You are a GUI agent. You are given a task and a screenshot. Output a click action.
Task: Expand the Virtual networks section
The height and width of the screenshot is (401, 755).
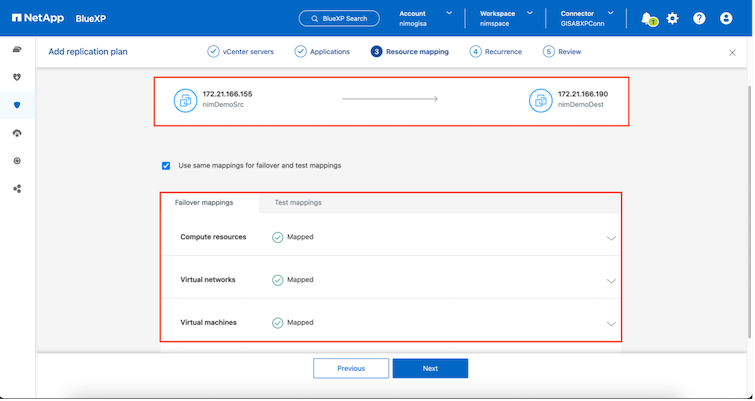coord(611,281)
